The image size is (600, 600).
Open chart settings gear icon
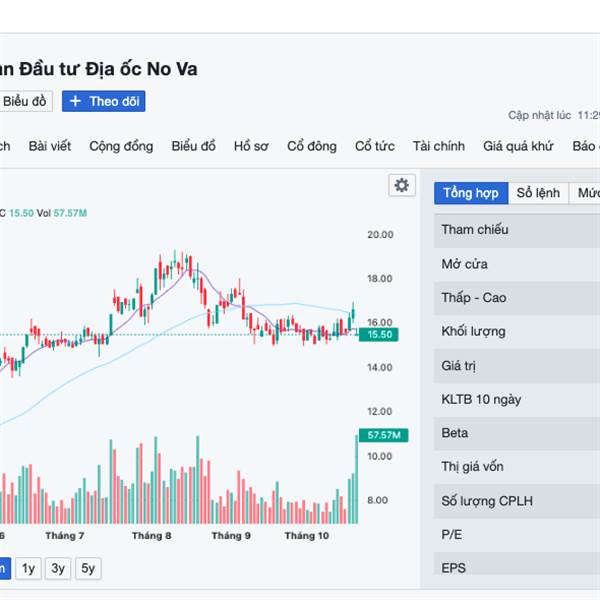click(x=402, y=185)
